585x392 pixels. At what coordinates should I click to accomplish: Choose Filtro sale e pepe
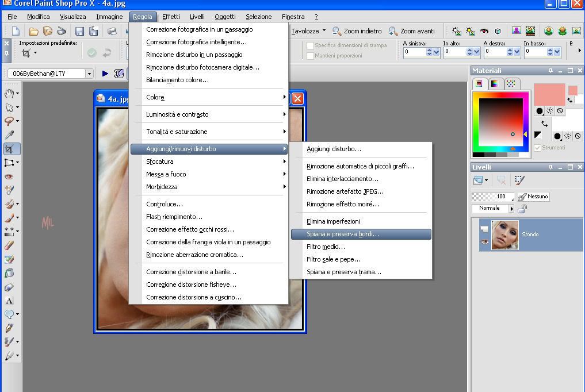(361, 259)
